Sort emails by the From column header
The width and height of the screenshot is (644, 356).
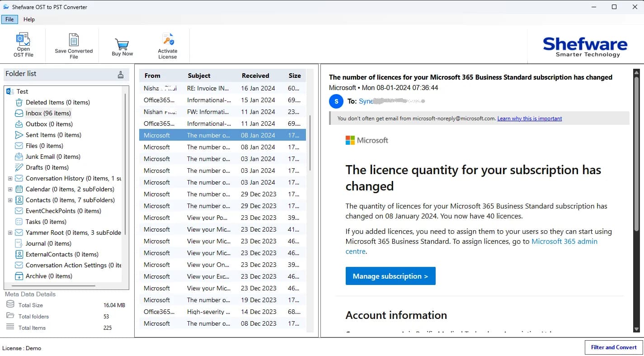click(152, 76)
